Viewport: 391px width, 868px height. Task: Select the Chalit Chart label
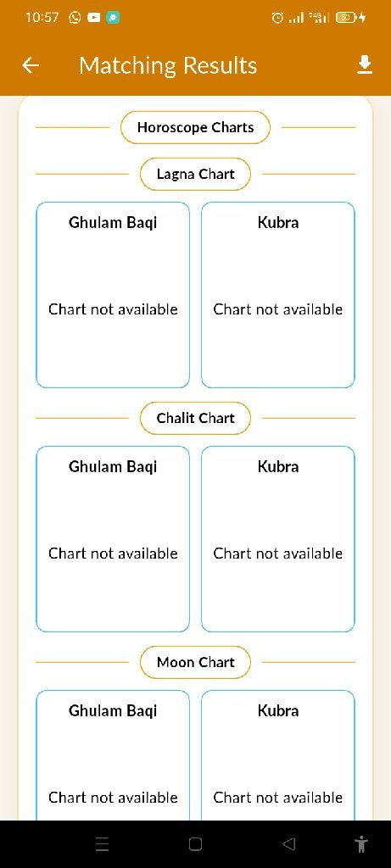click(195, 418)
